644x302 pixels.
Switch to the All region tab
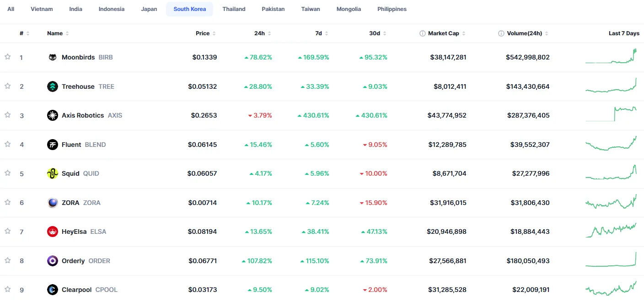[11, 9]
